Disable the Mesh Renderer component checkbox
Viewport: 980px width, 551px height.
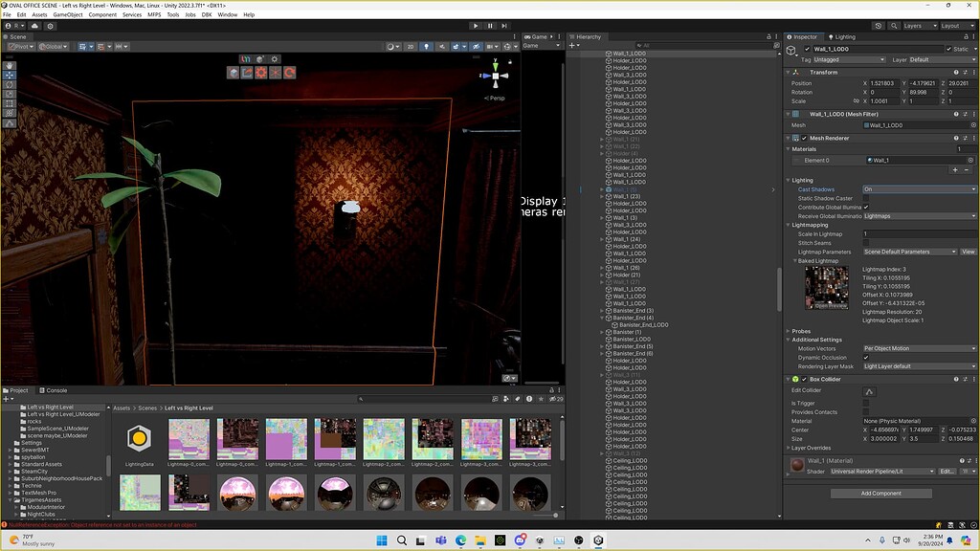tap(803, 138)
